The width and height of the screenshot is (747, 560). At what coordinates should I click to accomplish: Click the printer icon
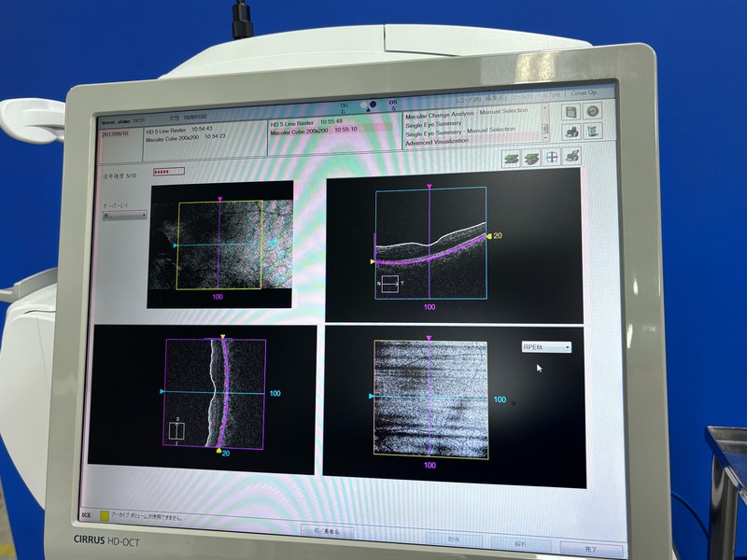pyautogui.click(x=571, y=132)
